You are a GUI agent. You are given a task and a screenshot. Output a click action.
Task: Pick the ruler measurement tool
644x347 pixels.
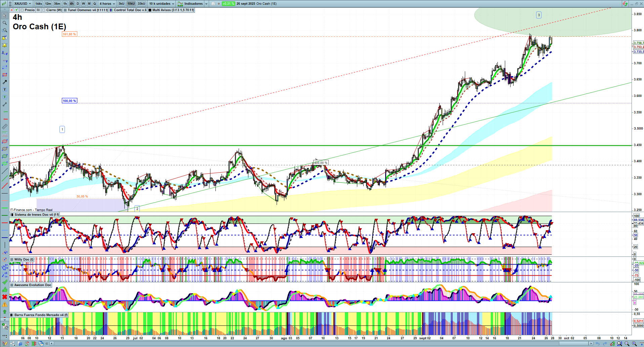tap(5, 127)
